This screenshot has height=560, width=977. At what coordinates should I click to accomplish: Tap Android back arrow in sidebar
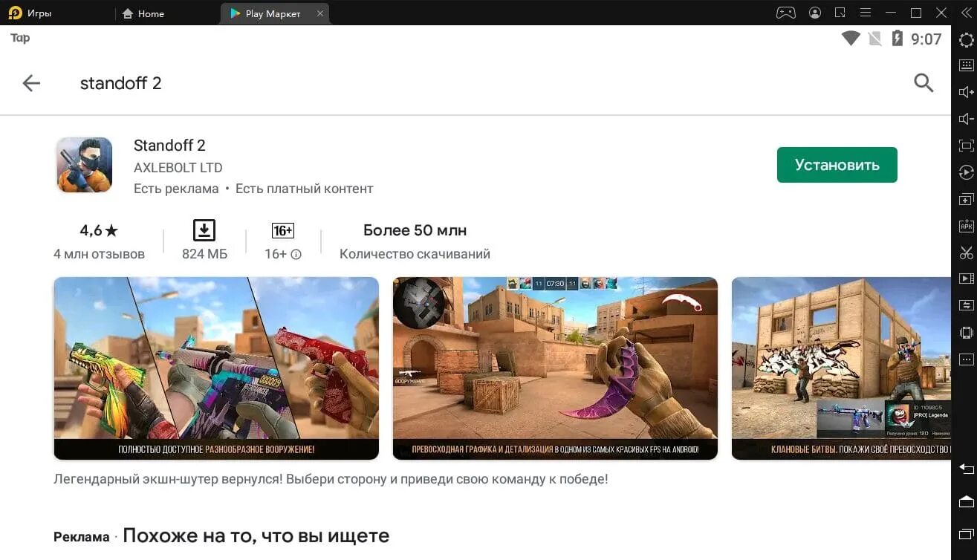point(966,469)
